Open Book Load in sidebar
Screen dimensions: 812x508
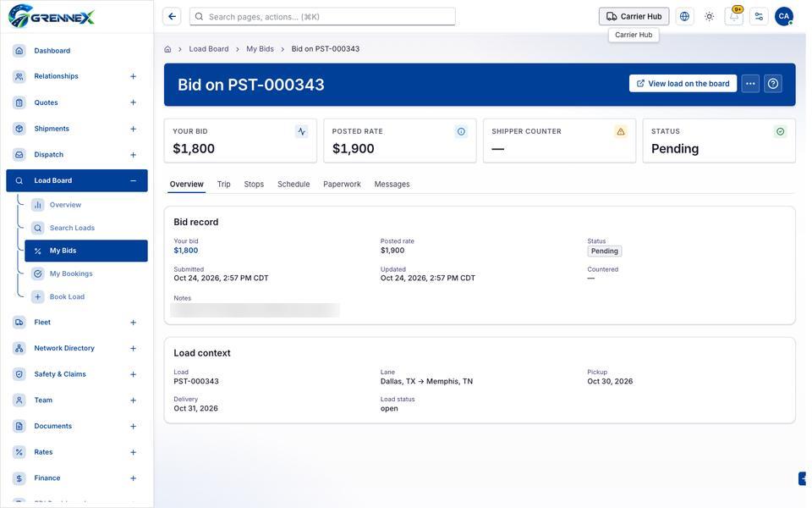tap(86, 297)
